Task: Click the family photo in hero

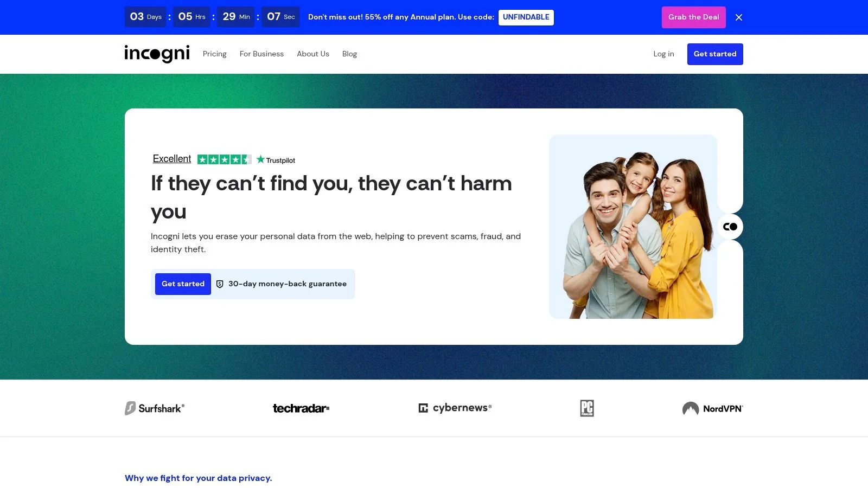Action: tap(633, 227)
